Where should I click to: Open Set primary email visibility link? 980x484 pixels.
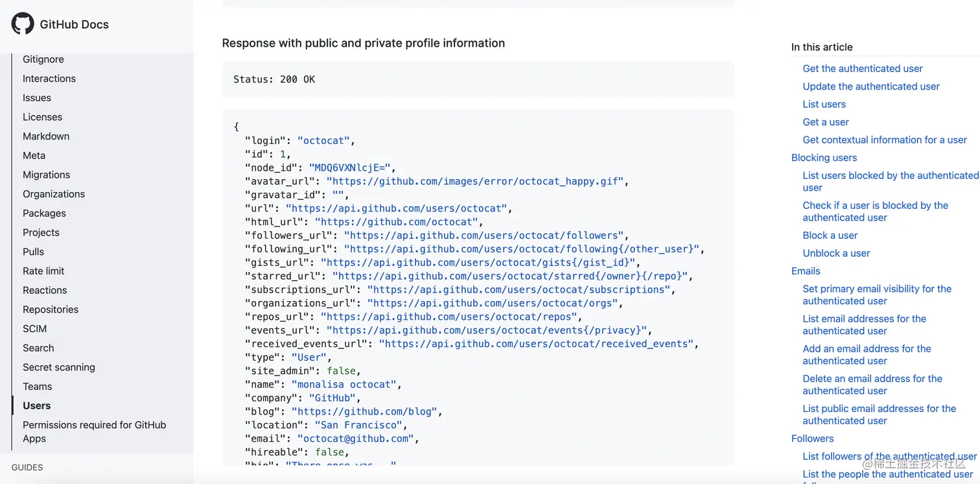[878, 295]
